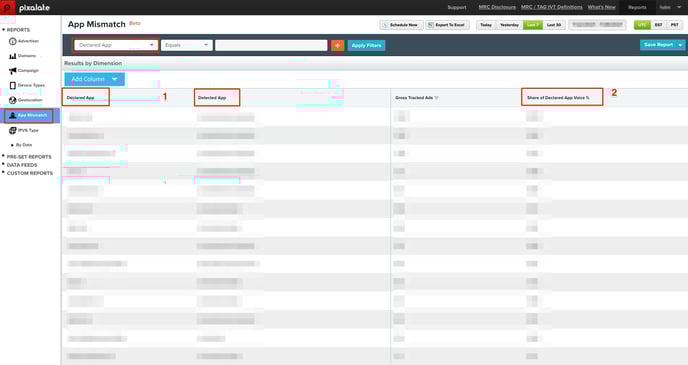
Task: Sort by Declared App column header
Action: click(x=81, y=98)
